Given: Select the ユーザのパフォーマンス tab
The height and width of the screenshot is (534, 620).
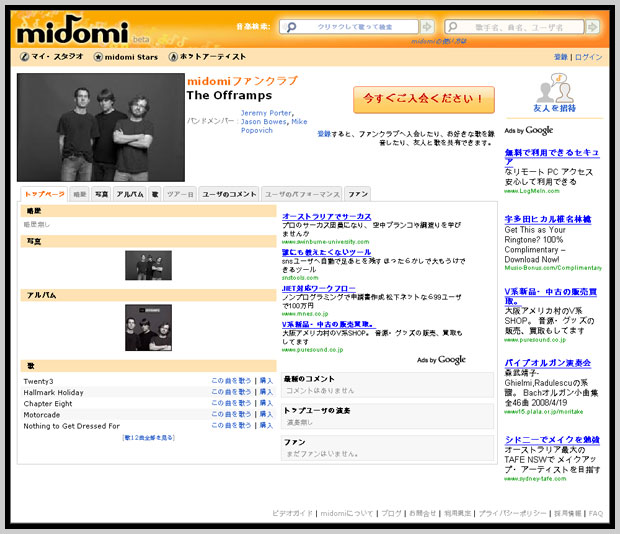Looking at the screenshot, I should click(x=302, y=194).
